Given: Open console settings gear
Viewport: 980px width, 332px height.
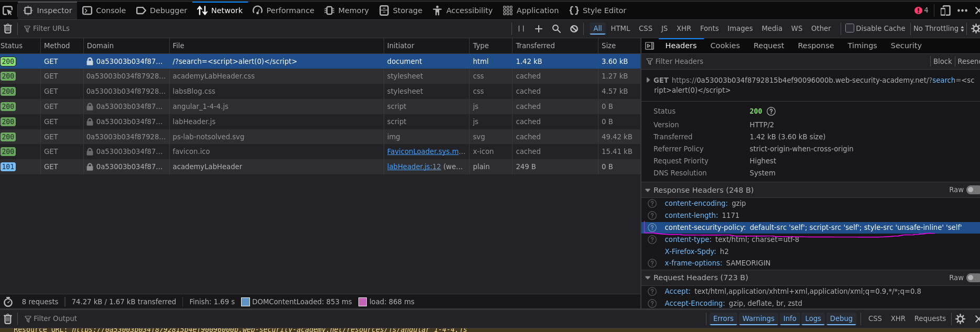Looking at the screenshot, I should click(x=960, y=318).
